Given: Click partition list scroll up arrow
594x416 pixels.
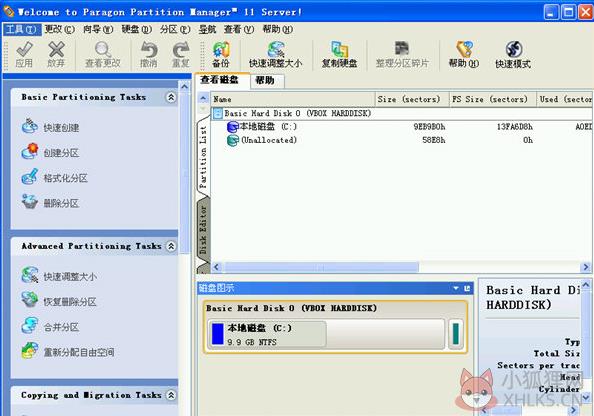Looking at the screenshot, I should pyautogui.click(x=203, y=99).
